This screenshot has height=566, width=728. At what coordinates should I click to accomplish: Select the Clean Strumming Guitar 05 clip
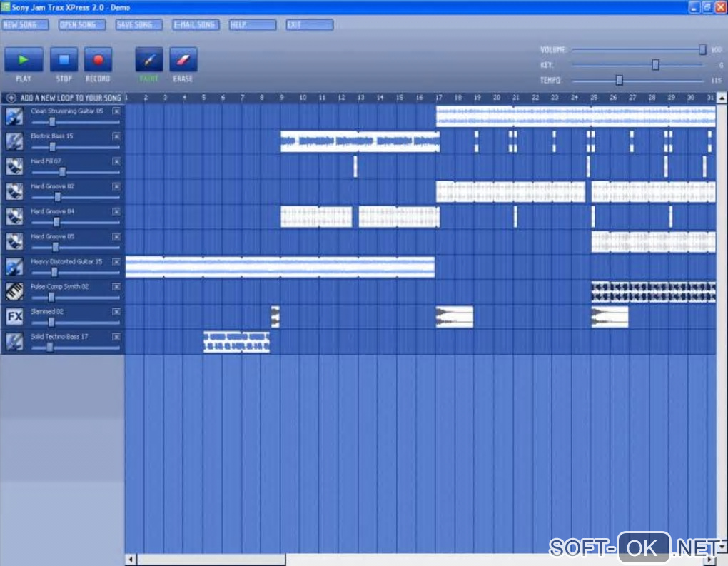point(576,116)
